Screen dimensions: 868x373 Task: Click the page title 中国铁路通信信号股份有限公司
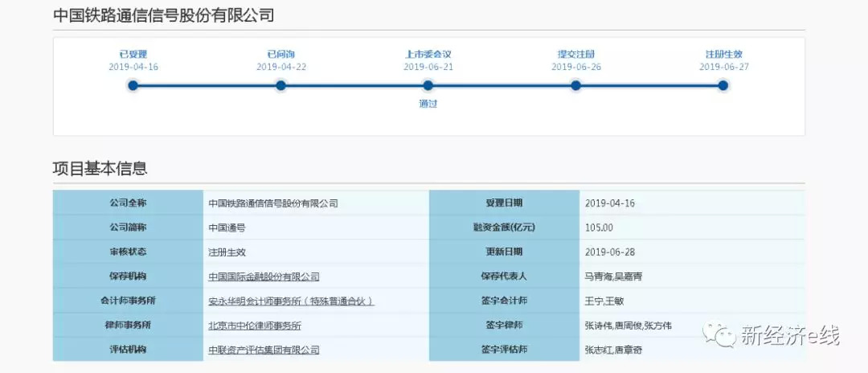pos(164,15)
